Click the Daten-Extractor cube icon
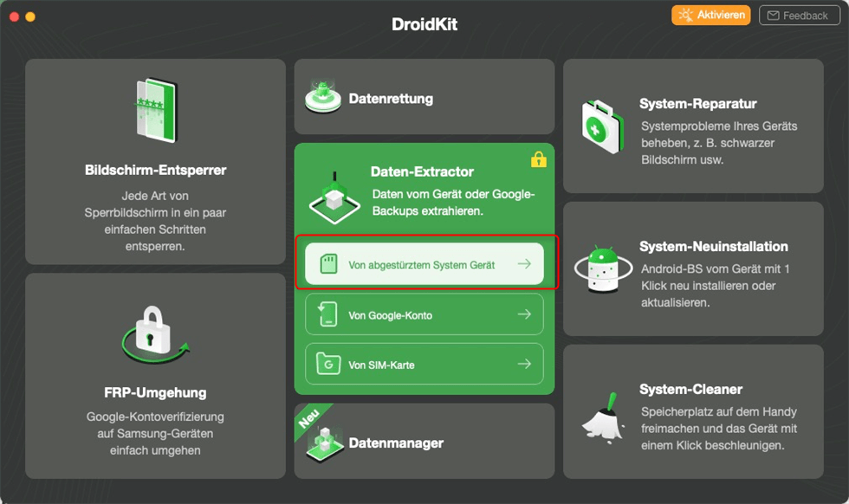The image size is (849, 504). (x=334, y=199)
